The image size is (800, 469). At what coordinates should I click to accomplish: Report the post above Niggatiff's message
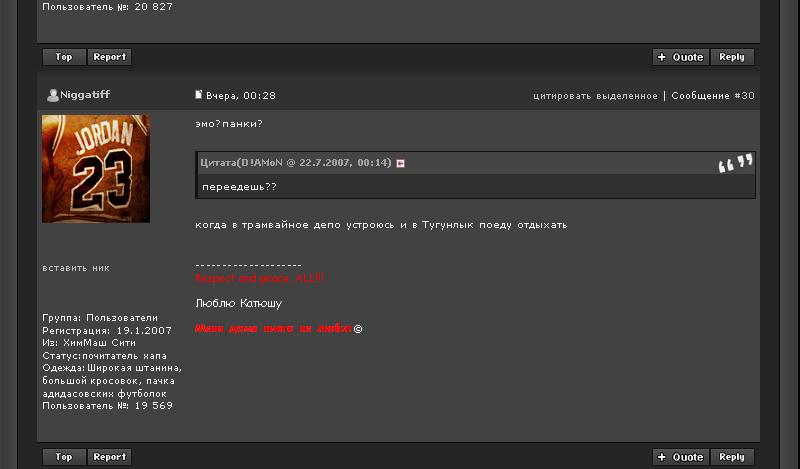(x=109, y=57)
